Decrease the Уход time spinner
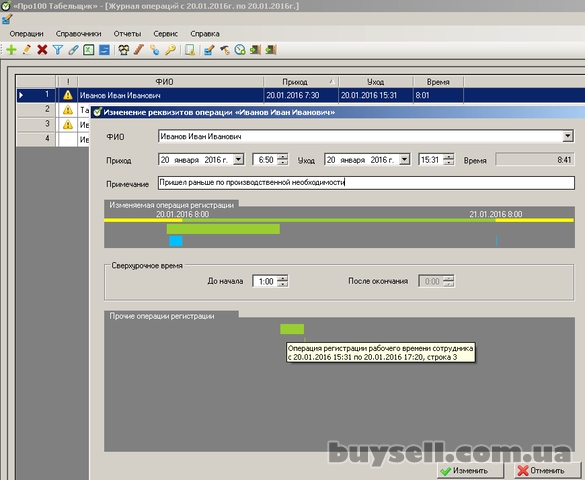This screenshot has width=585, height=480. tap(449, 163)
